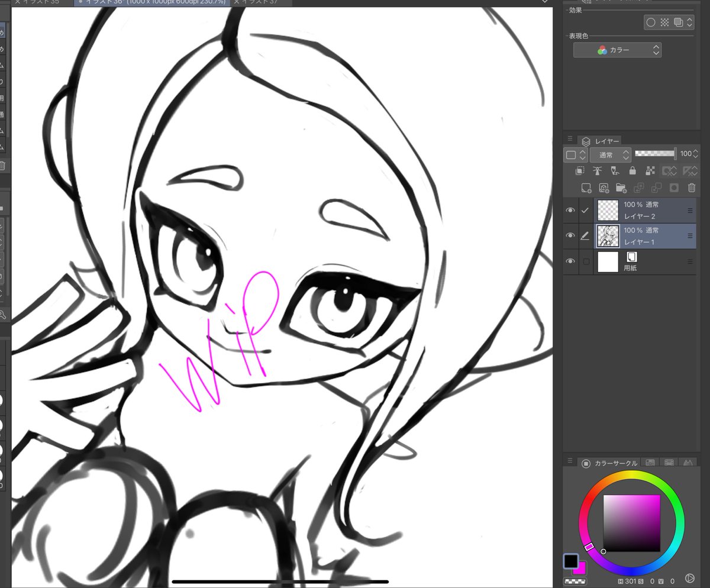Click transfer to lower layer icon
The image size is (710, 588).
(638, 188)
